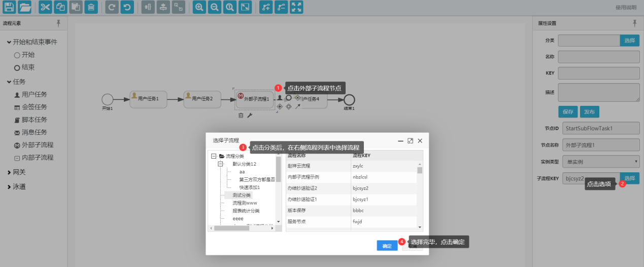This screenshot has height=267, width=644.
Task: Add end event via circle quick icon
Action: 289,97
